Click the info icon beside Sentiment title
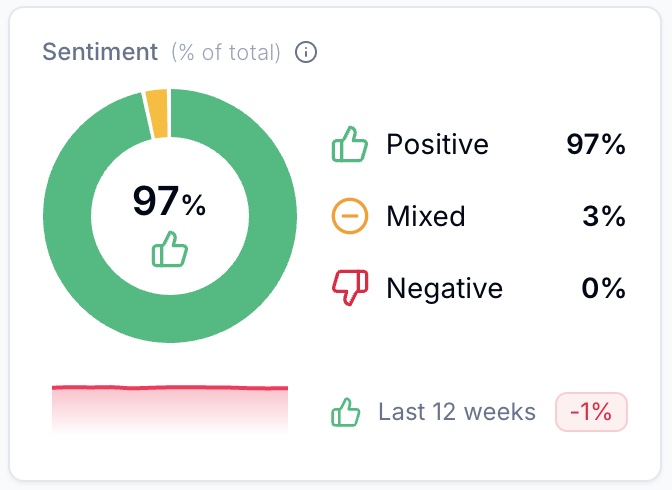672x490 pixels. point(307,52)
